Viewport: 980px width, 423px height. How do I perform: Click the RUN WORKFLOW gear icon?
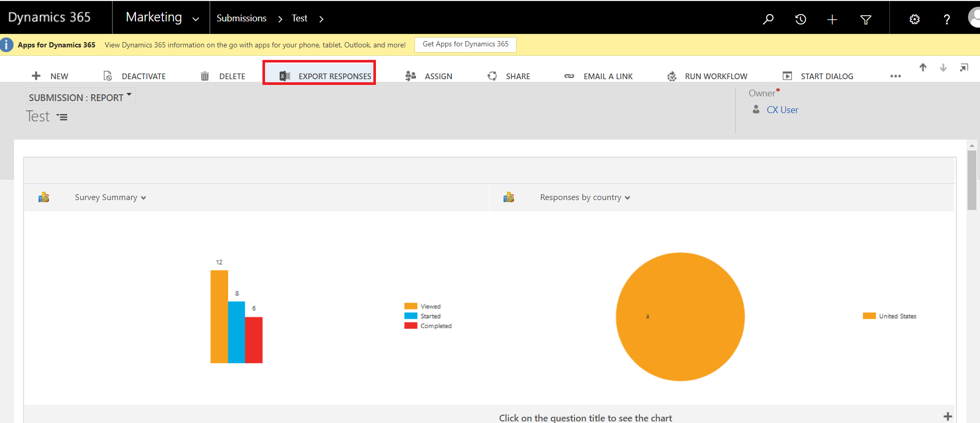coord(672,76)
